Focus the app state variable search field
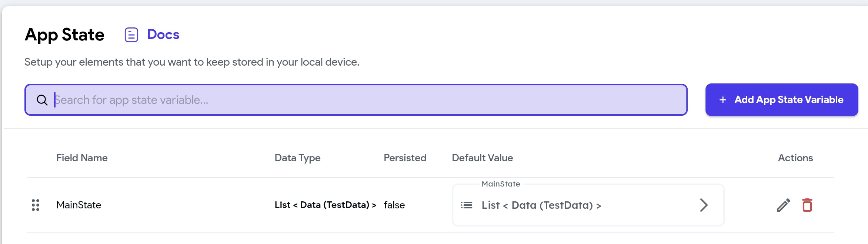This screenshot has width=868, height=244. [x=367, y=100]
